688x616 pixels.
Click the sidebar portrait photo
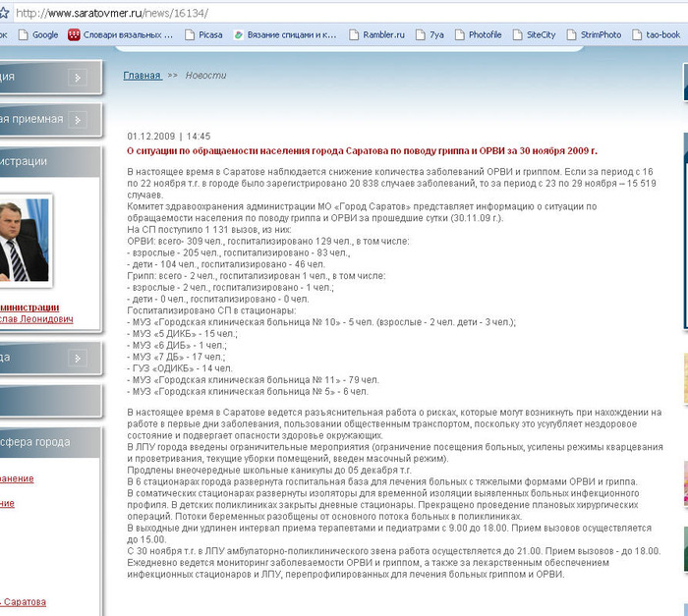[25, 241]
